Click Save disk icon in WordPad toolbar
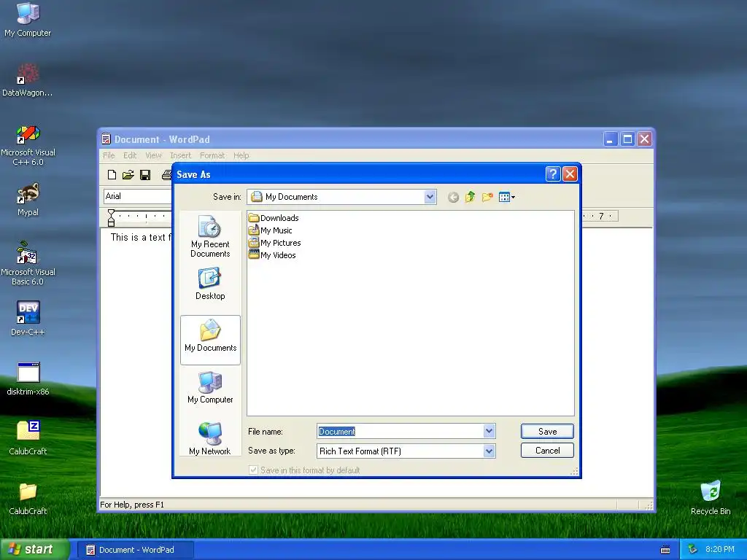 [x=145, y=175]
